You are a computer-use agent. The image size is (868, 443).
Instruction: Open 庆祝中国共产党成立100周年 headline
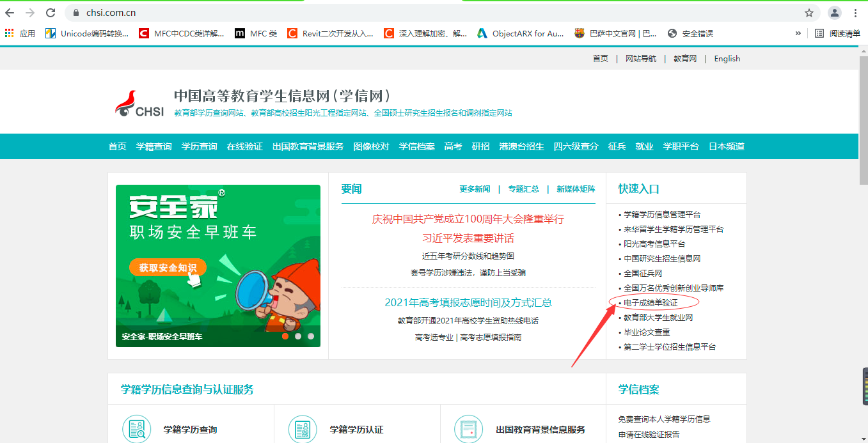[x=468, y=219]
